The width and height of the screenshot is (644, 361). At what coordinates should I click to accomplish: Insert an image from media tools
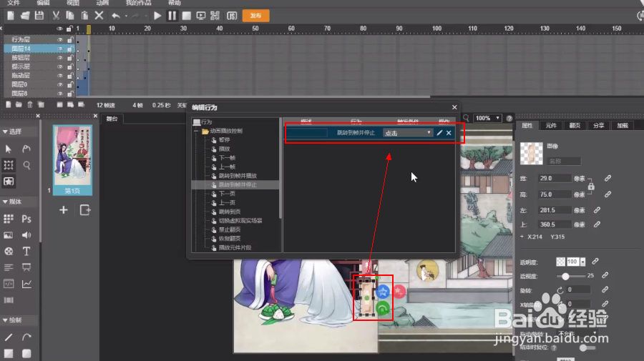(x=8, y=235)
